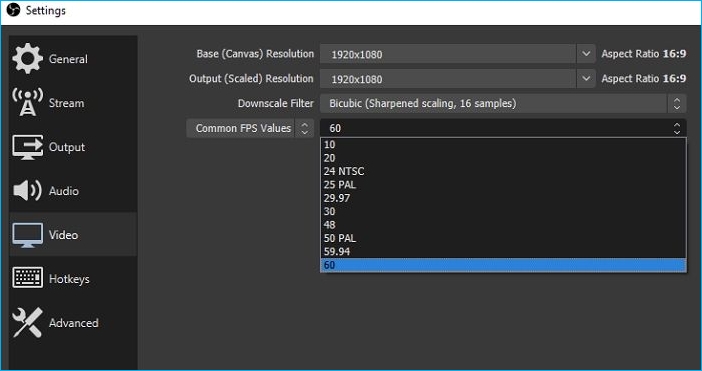Expand the Base (Canvas) Resolution dropdown arrow
Viewport: 702px width, 371px height.
586,54
